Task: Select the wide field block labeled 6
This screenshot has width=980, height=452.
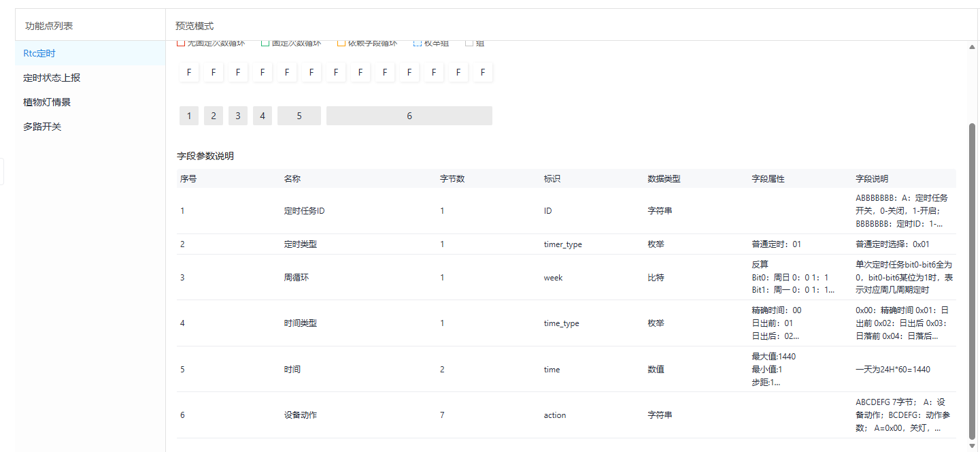Action: pos(409,116)
